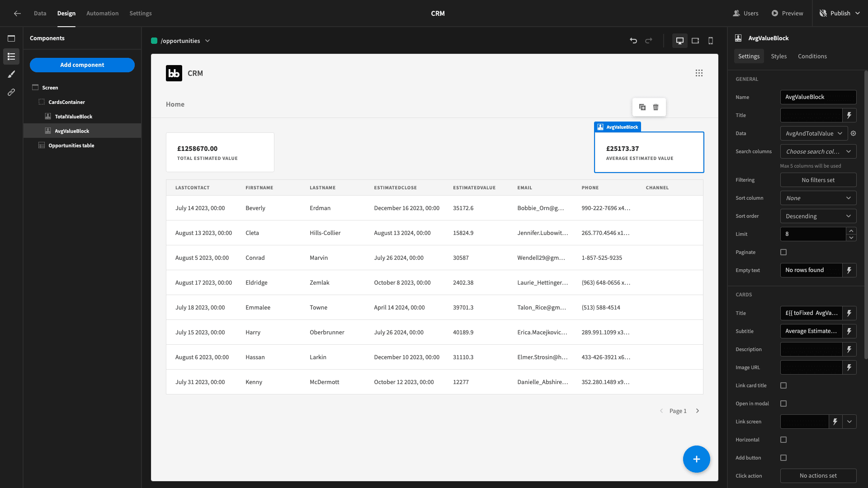
Task: Open the Styles tab in settings panel
Action: 779,56
